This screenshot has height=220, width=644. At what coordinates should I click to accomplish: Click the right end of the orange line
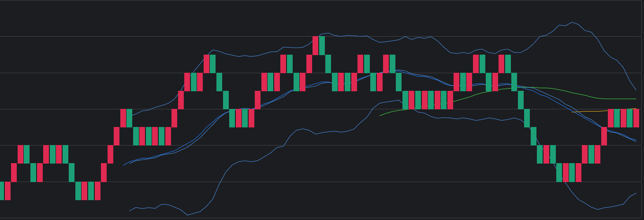click(x=636, y=108)
